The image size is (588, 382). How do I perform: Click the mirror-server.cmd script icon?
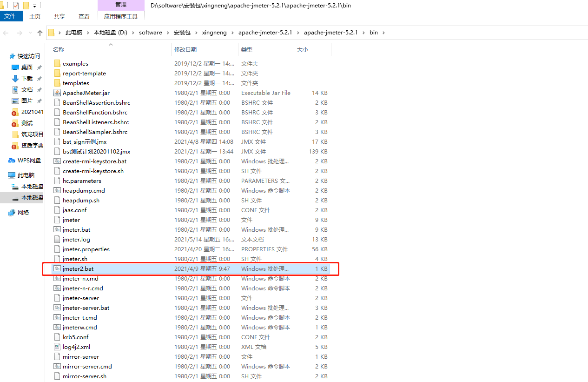[58, 366]
